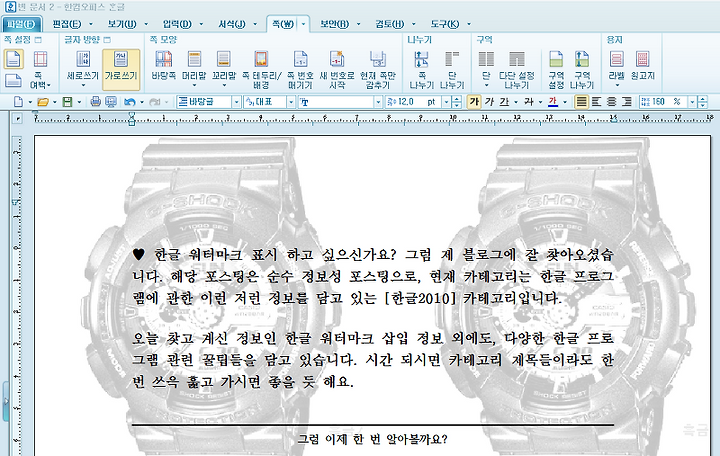
Task: Open font color 가 picker
Action: click(553, 101)
